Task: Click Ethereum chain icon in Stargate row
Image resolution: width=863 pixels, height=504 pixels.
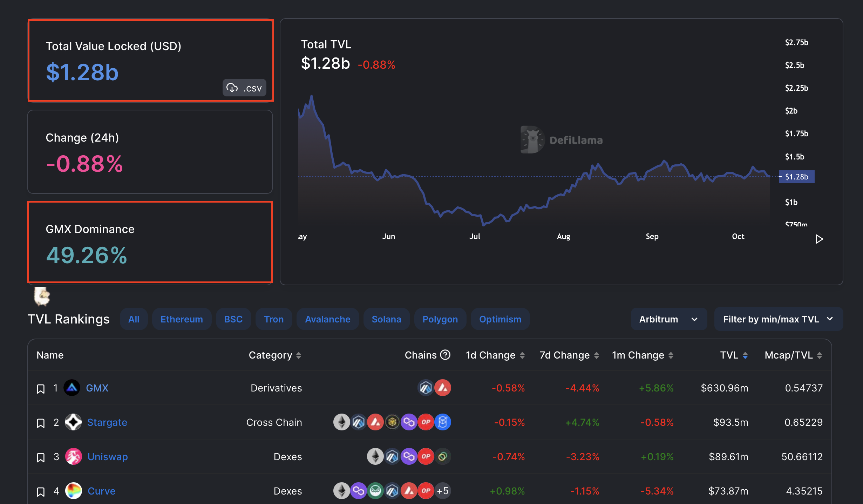Action: click(x=341, y=422)
